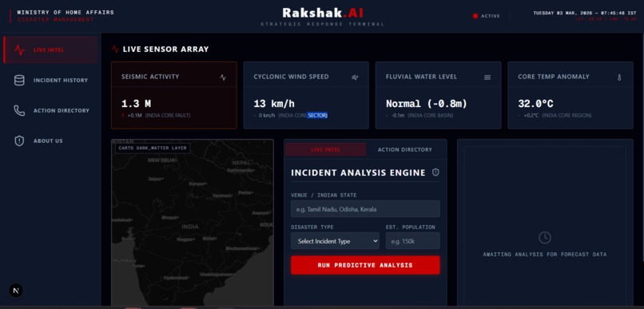Click the 'Incident Analysis Engine' heading
Screen dimensions: 644x309
(358, 172)
